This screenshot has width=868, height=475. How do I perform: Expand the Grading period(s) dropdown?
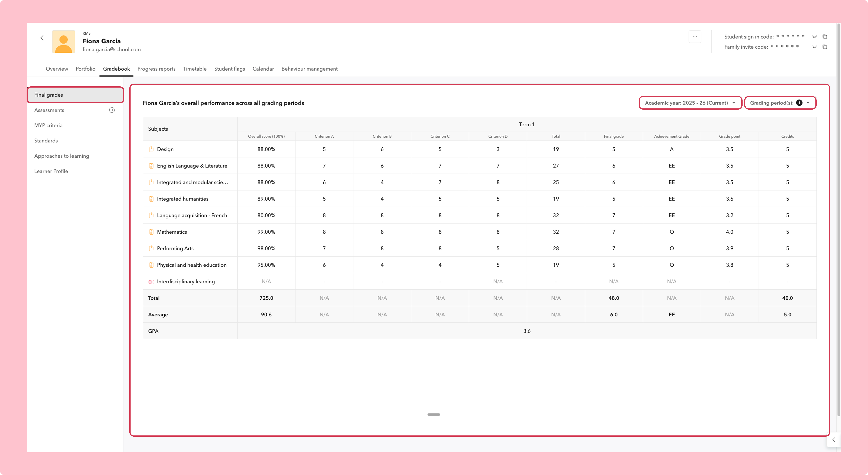pyautogui.click(x=780, y=103)
